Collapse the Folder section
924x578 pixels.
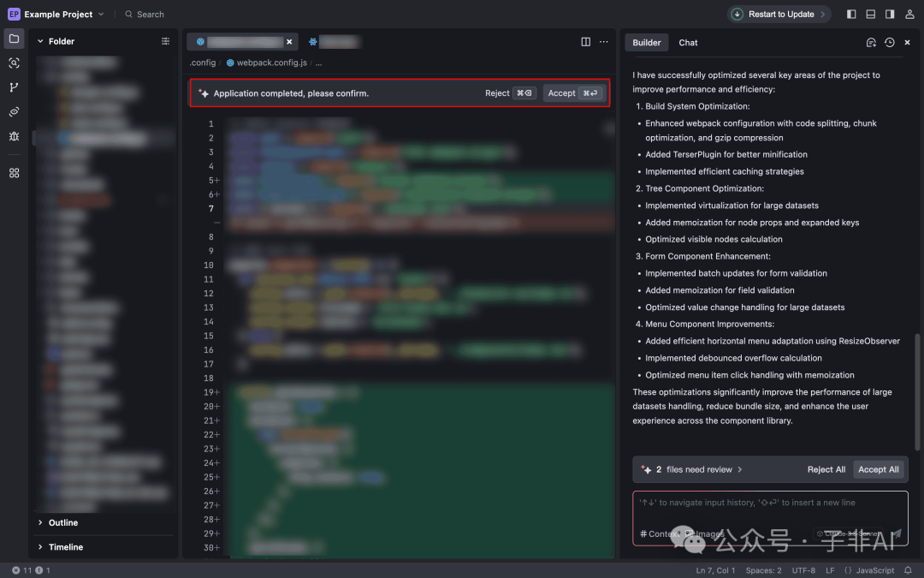click(40, 41)
